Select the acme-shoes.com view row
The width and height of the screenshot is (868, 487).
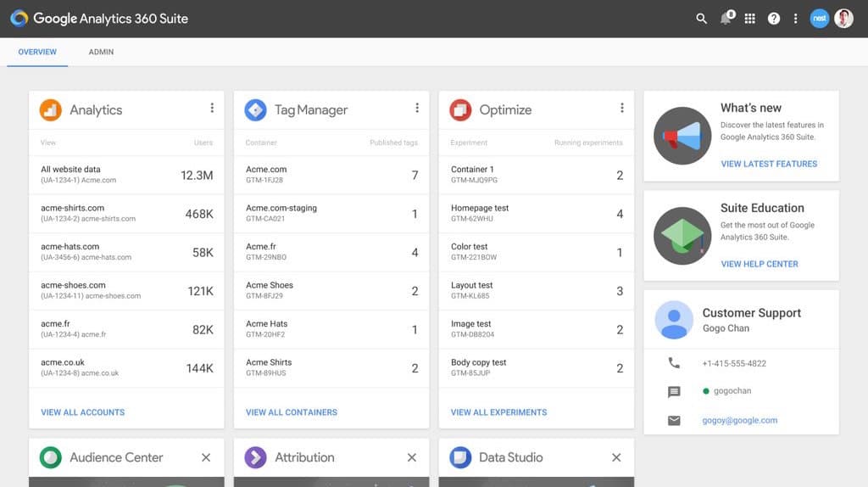point(127,291)
